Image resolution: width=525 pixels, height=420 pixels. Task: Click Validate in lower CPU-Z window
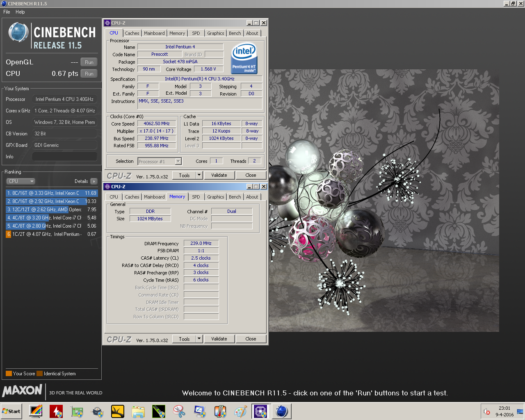(x=219, y=339)
